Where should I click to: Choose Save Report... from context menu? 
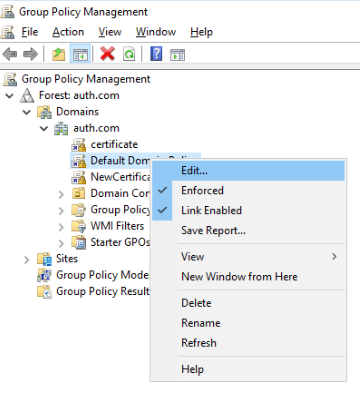click(x=248, y=230)
